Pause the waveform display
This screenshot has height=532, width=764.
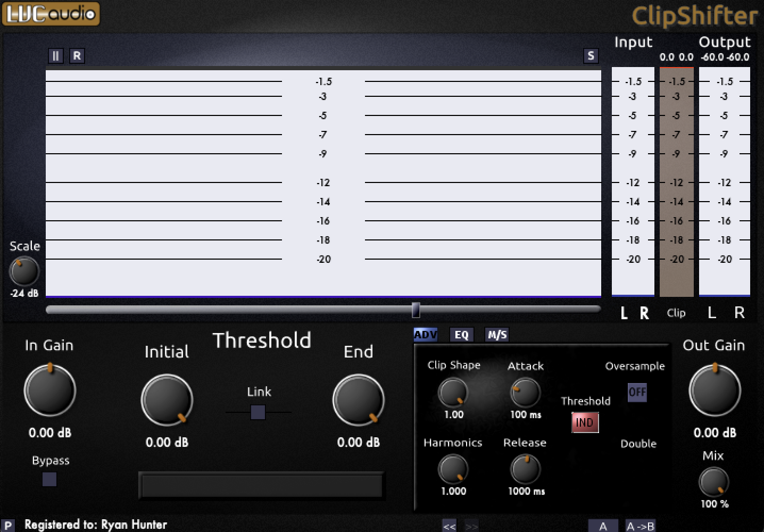coord(55,55)
